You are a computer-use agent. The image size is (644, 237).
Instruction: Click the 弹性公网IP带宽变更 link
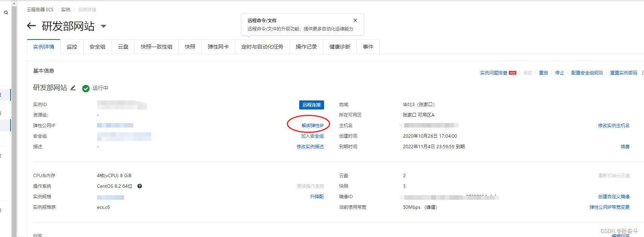(610, 207)
